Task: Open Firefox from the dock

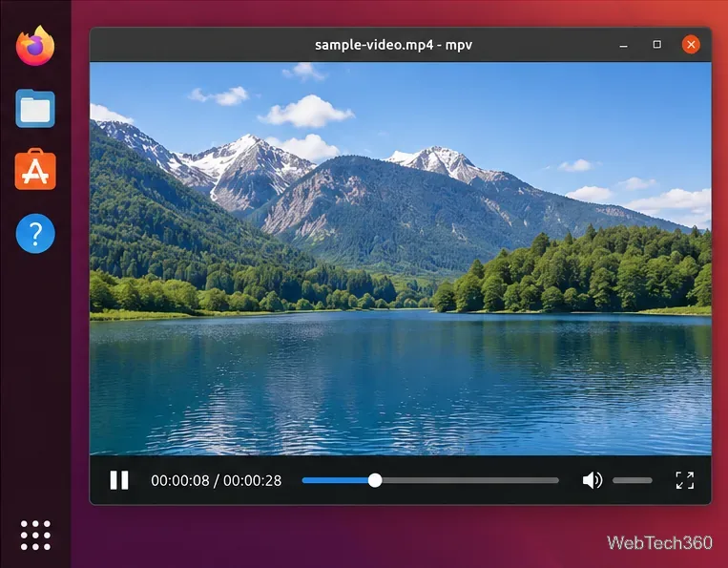Action: coord(35,46)
